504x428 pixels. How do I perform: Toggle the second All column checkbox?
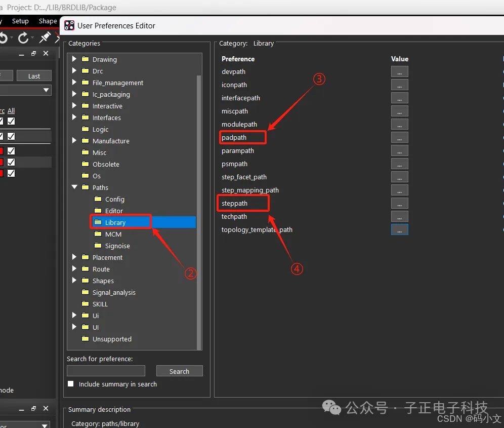point(11,136)
